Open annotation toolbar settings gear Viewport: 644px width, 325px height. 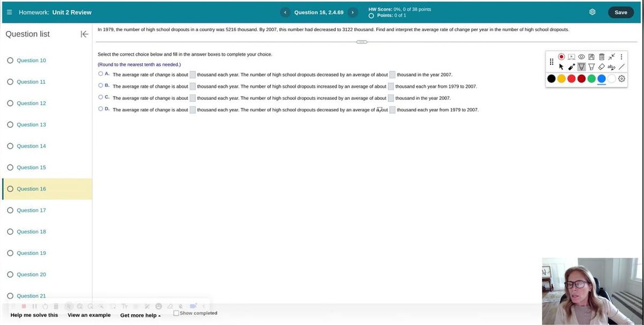(x=621, y=79)
